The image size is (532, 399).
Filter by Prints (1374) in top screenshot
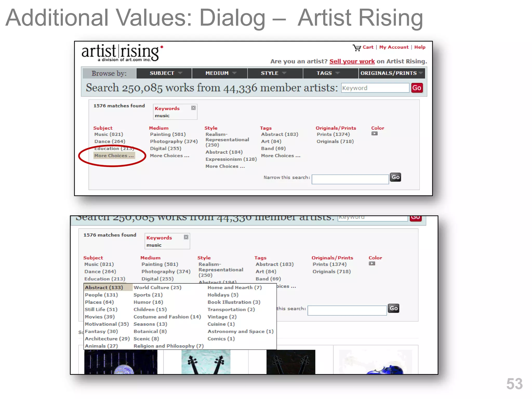pos(333,134)
